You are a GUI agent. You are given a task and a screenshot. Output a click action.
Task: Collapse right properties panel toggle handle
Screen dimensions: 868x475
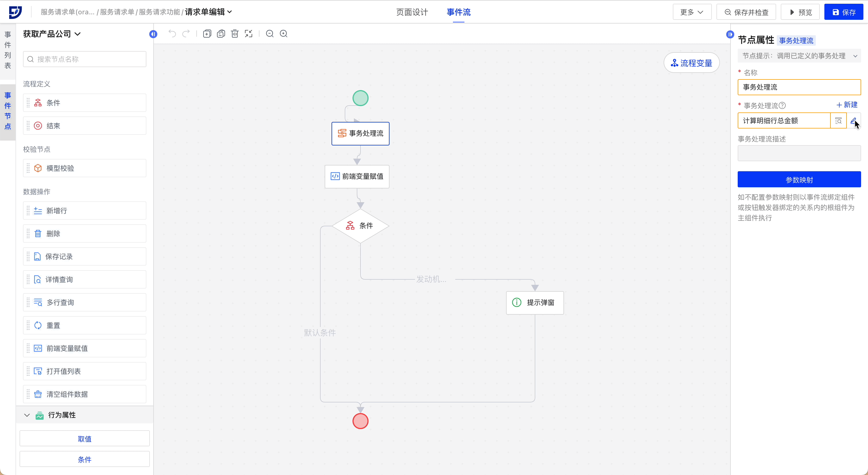coord(730,34)
